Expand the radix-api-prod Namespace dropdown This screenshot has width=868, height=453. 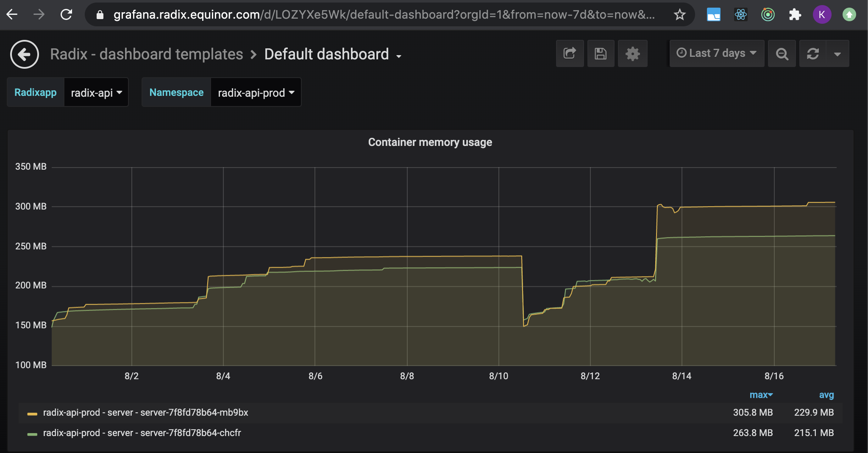click(256, 92)
